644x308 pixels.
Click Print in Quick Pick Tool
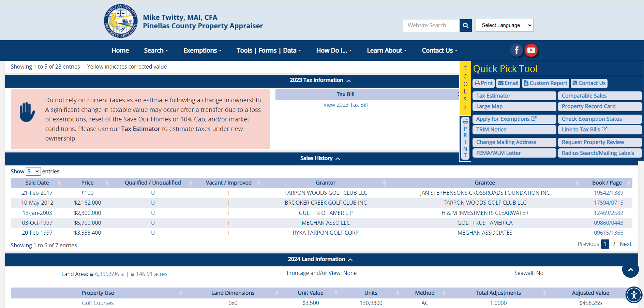tap(483, 83)
